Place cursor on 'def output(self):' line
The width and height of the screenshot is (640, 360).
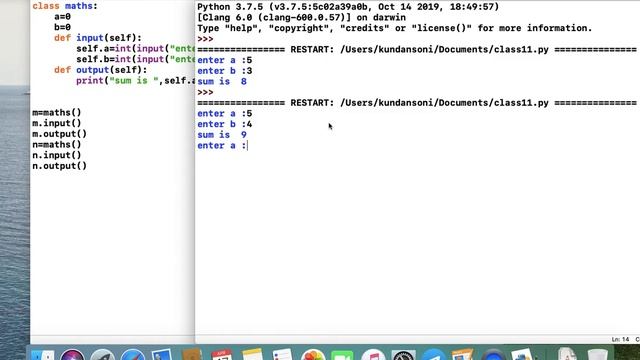100,70
